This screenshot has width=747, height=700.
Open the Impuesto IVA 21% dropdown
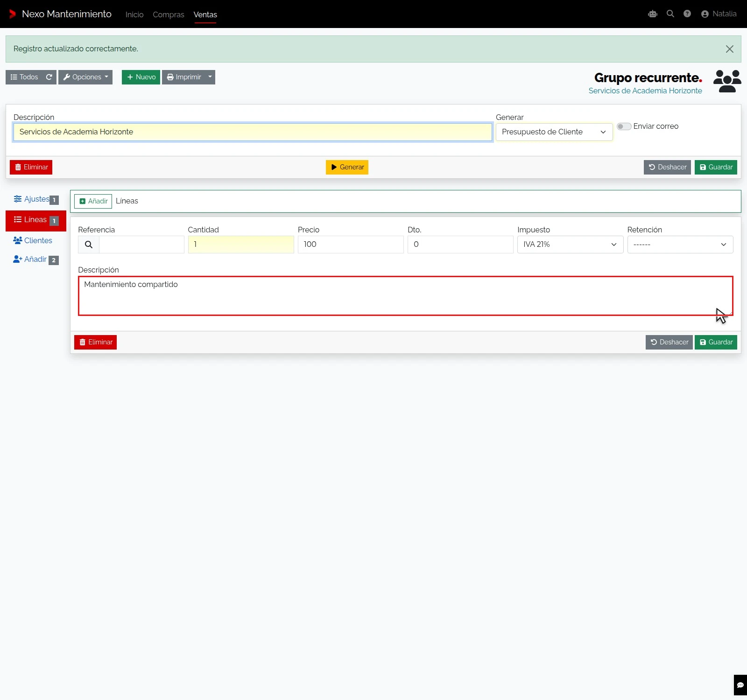coord(570,245)
